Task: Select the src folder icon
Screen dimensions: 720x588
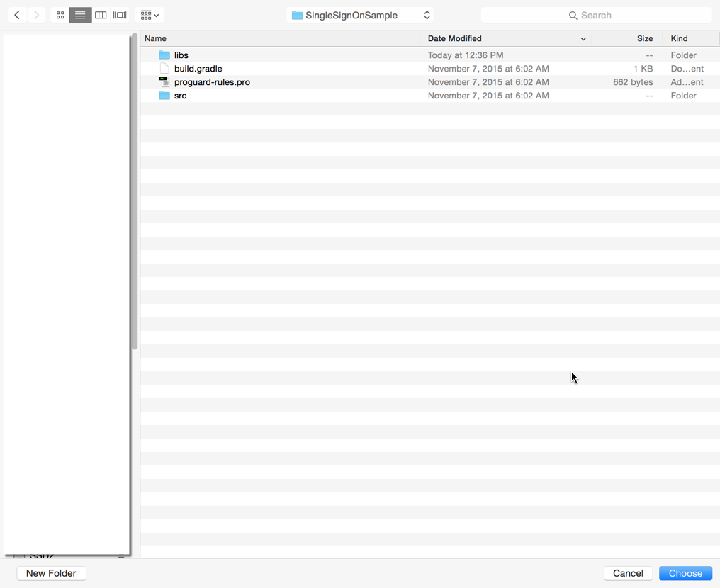Action: tap(164, 96)
